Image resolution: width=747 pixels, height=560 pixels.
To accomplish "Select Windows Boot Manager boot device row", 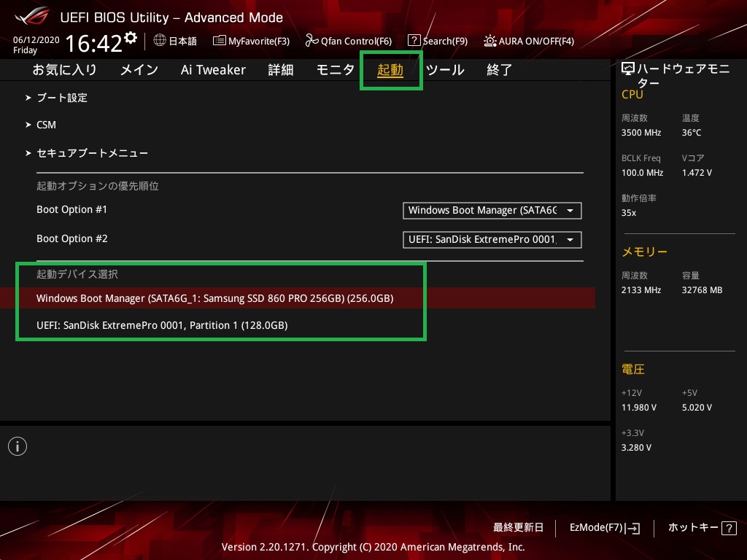I will tap(298, 298).
